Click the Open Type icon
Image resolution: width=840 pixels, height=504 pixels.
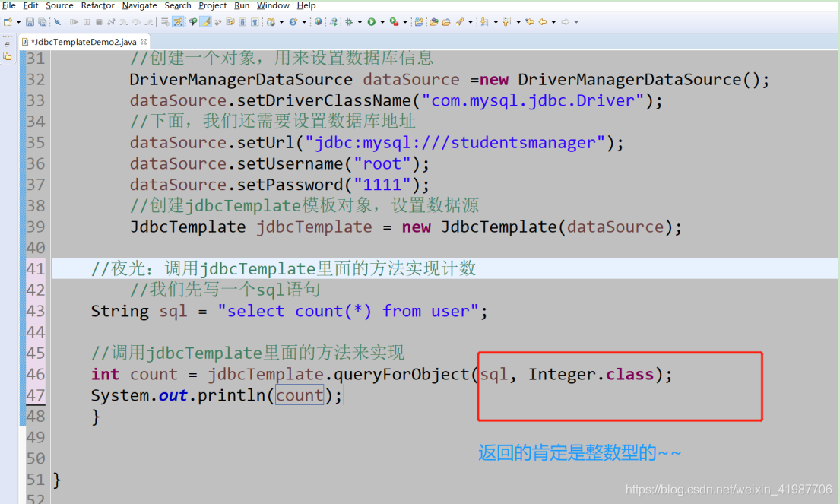433,22
